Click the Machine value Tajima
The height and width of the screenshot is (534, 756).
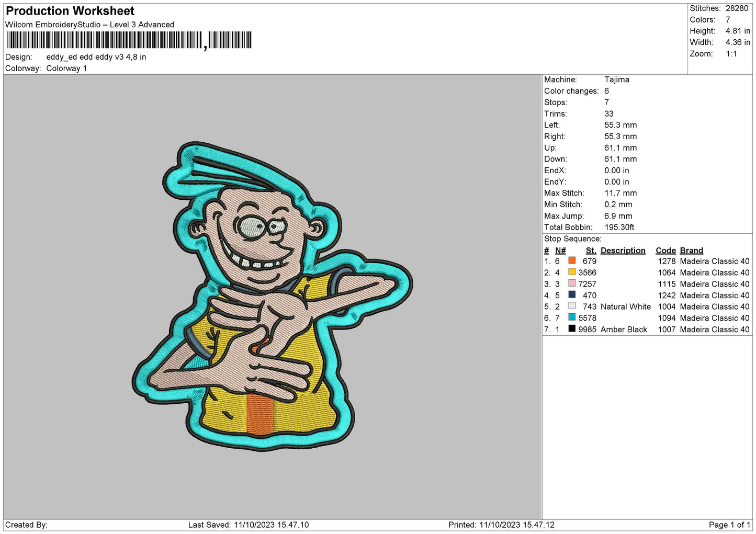coord(617,79)
